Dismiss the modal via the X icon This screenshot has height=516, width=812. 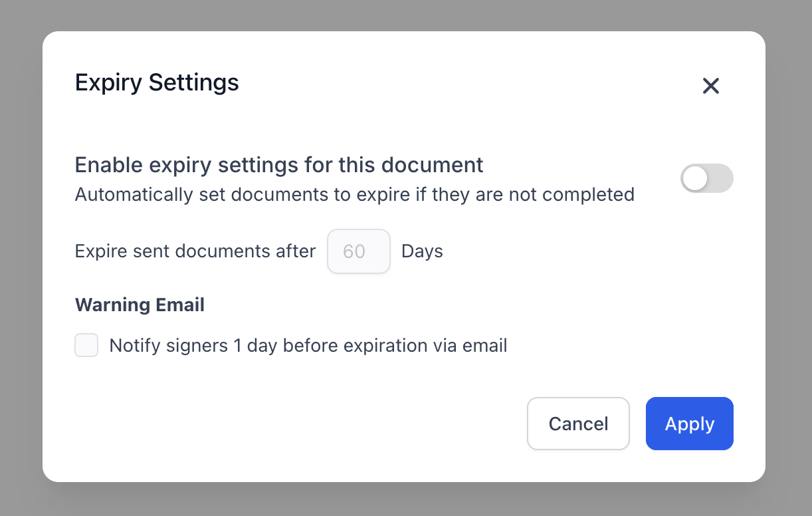point(711,86)
